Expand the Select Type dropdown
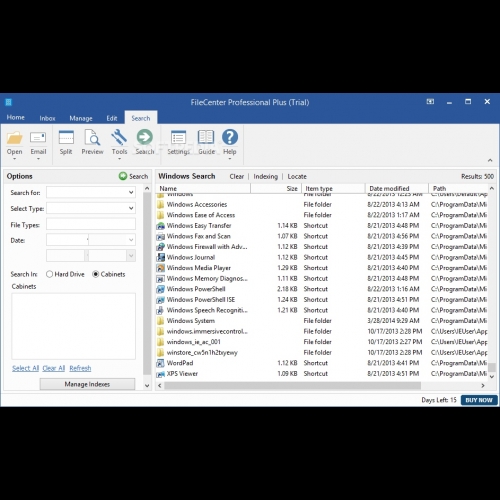The width and height of the screenshot is (500, 500). point(131,208)
